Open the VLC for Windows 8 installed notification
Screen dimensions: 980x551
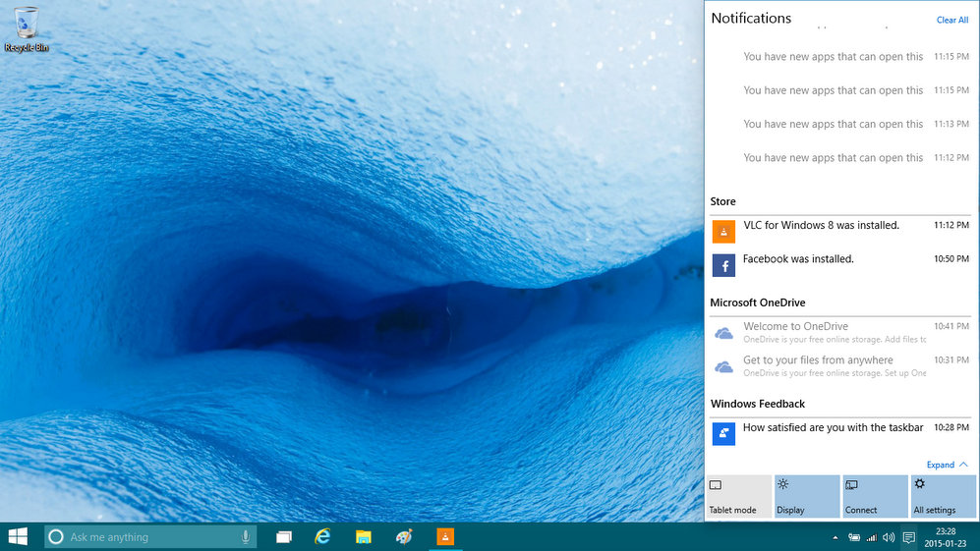821,226
